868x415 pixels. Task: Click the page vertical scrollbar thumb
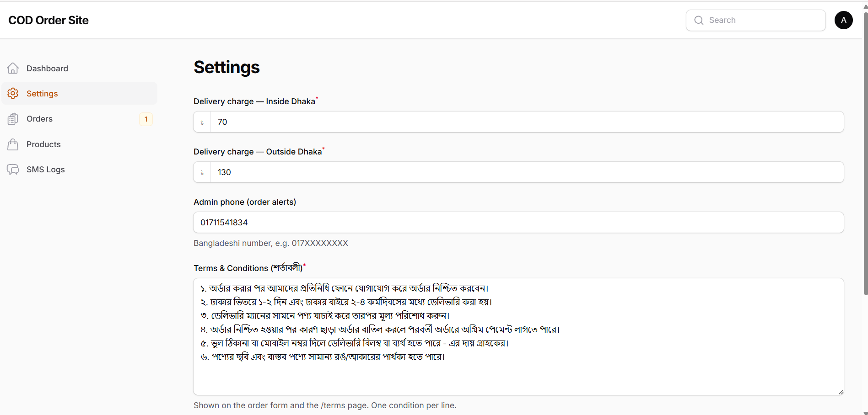[865, 153]
